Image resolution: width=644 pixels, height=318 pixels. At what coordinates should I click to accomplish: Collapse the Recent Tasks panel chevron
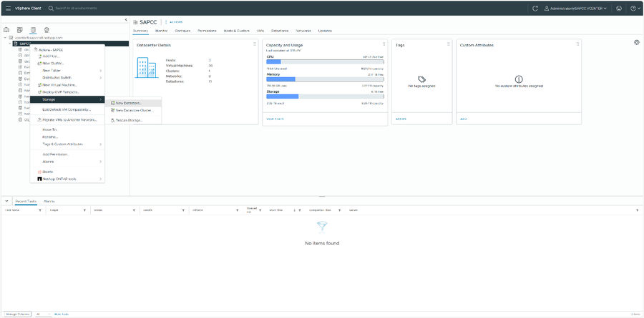point(6,201)
